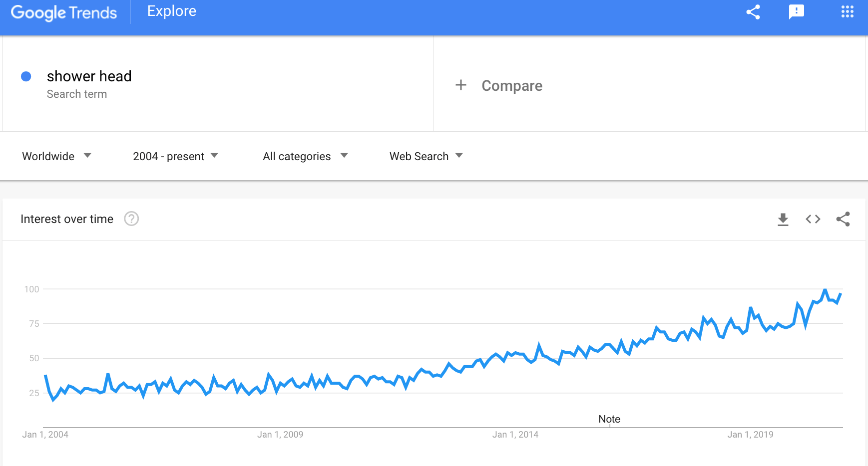Expand the All categories dropdown
This screenshot has height=466, width=868.
pos(305,156)
